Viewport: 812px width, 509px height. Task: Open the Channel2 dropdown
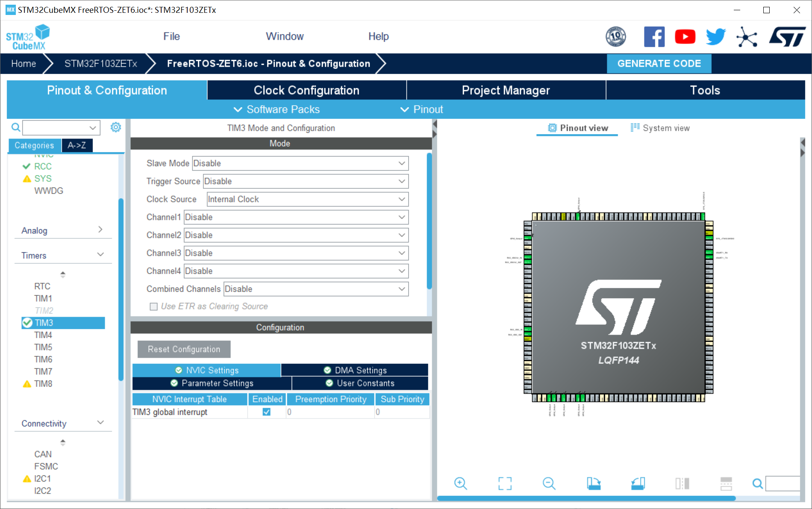coord(296,235)
